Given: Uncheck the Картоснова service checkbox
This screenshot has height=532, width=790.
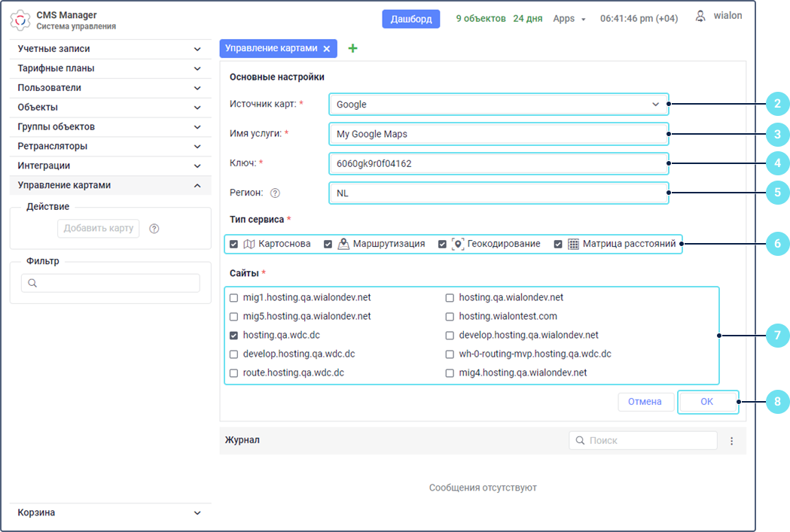Looking at the screenshot, I should coord(234,244).
